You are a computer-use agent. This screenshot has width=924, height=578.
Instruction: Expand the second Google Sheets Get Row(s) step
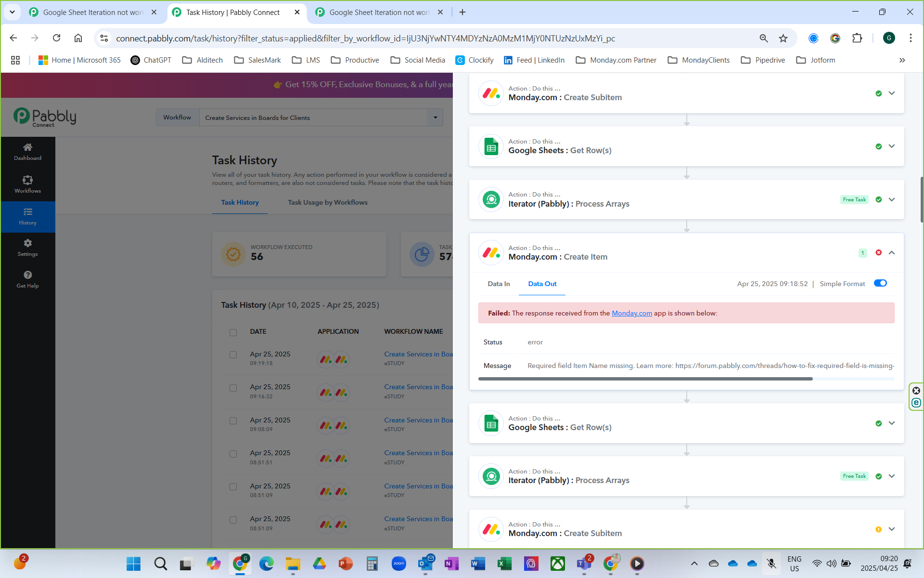coord(892,423)
